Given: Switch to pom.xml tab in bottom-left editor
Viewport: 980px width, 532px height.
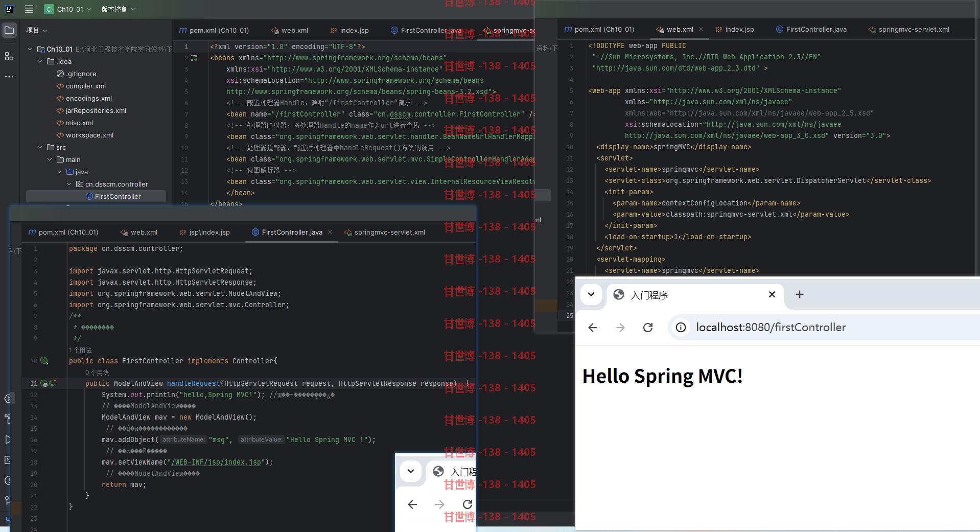Looking at the screenshot, I should (x=63, y=232).
